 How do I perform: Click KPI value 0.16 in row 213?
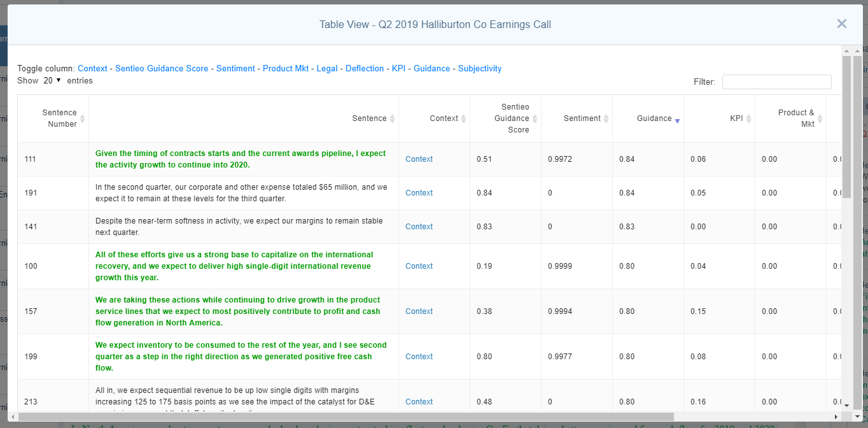point(698,402)
